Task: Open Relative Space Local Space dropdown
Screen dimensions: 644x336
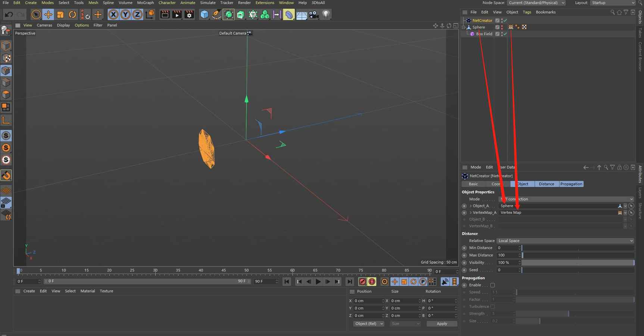Action: point(565,241)
